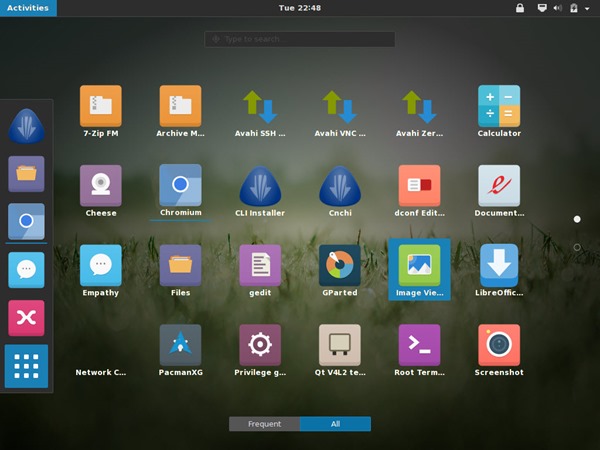Switch to the Frequent apps view
Image resolution: width=600 pixels, height=450 pixels.
[x=264, y=424]
